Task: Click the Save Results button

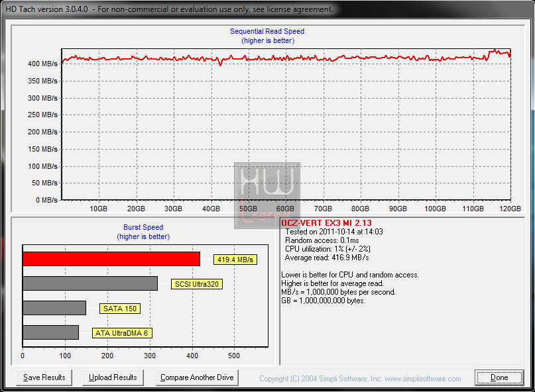Action: (44, 377)
